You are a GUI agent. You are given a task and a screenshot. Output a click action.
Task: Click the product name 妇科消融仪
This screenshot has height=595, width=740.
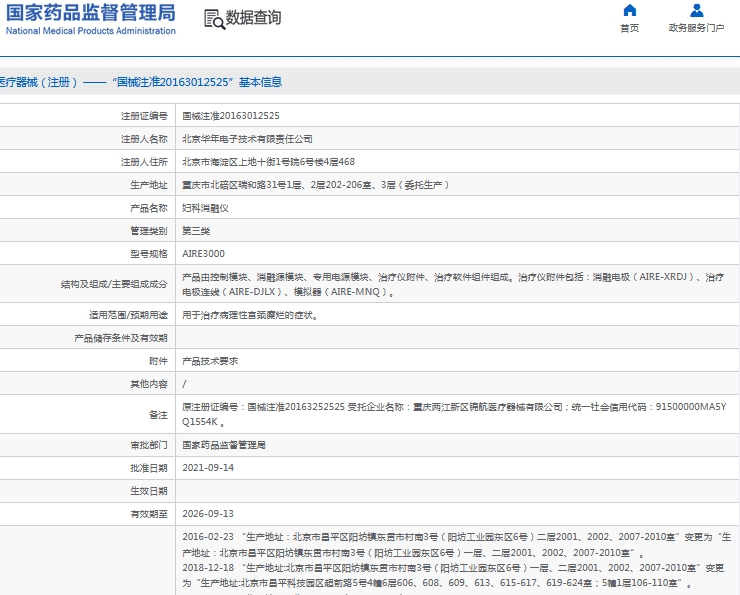tap(205, 208)
